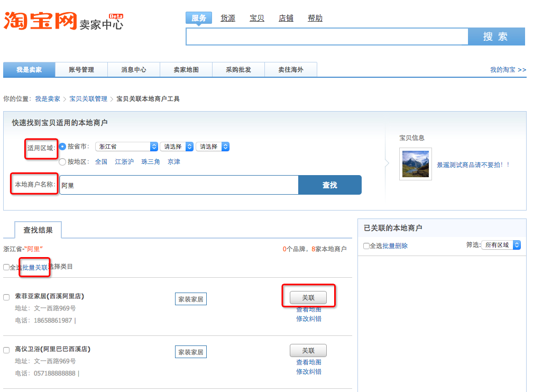Select the 按地区 radio button

point(62,162)
